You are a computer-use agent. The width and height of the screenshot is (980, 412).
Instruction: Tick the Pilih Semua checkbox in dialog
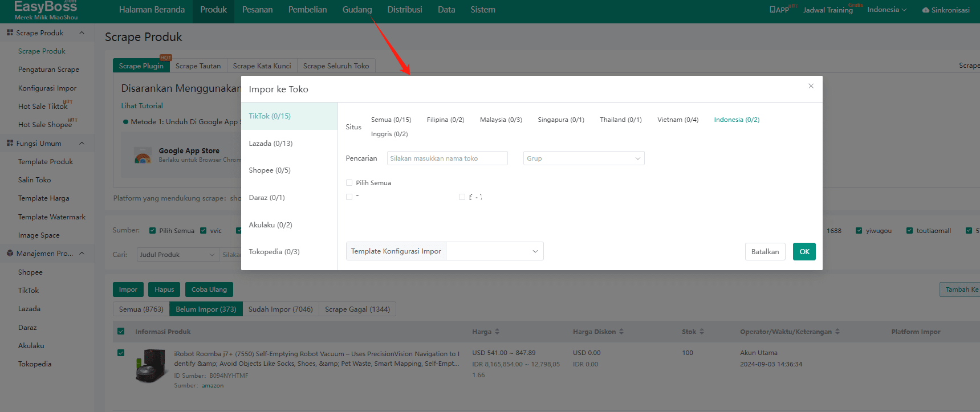(349, 183)
